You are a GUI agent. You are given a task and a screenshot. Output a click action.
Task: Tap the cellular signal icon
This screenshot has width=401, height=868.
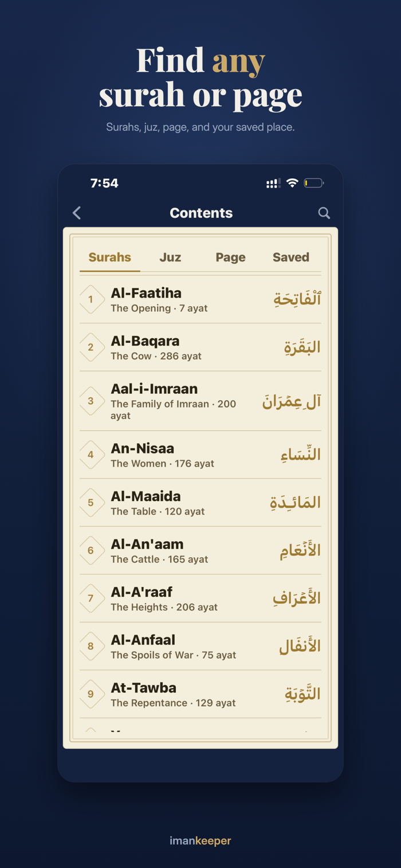[273, 183]
